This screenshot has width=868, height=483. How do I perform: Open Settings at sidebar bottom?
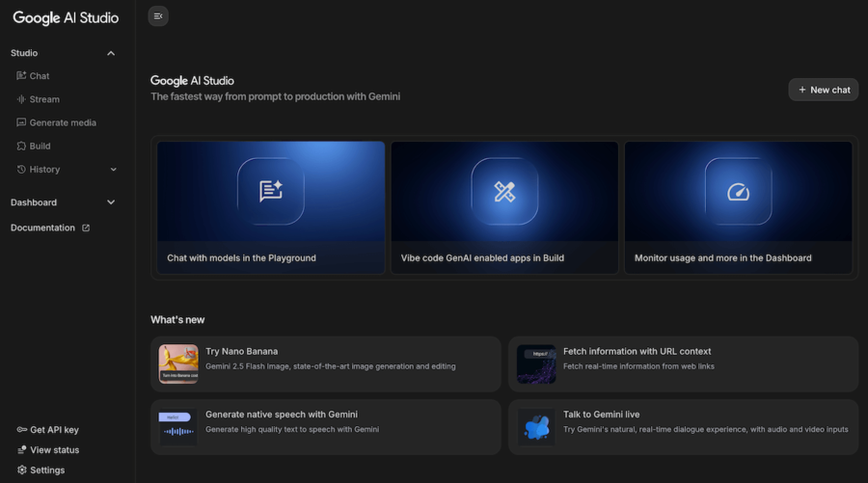pyautogui.click(x=47, y=470)
